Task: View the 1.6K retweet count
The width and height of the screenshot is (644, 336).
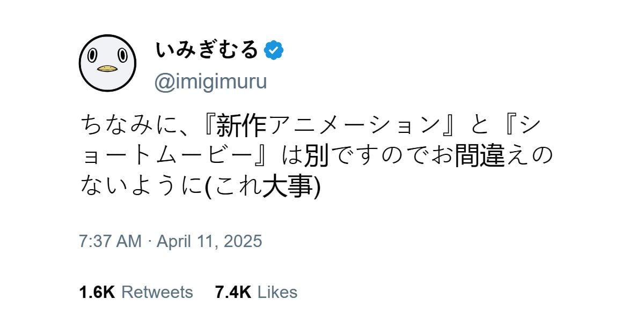Action: (x=97, y=292)
